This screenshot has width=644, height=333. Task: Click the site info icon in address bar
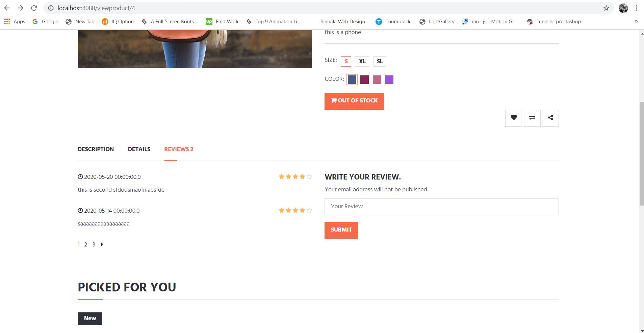pyautogui.click(x=51, y=8)
